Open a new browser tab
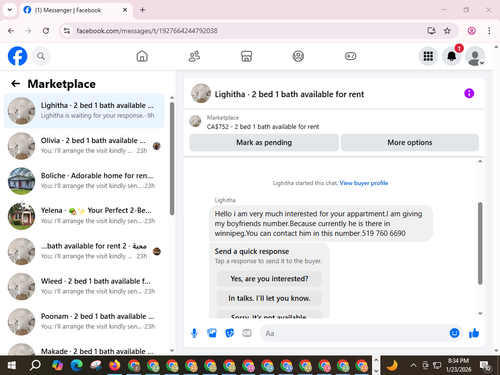The width and height of the screenshot is (500, 375). click(142, 10)
